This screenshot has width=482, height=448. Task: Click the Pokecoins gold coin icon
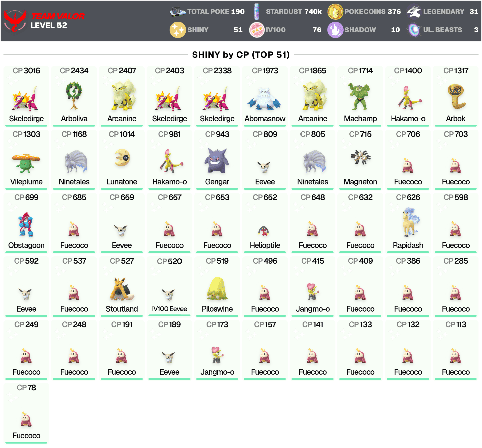coord(335,12)
